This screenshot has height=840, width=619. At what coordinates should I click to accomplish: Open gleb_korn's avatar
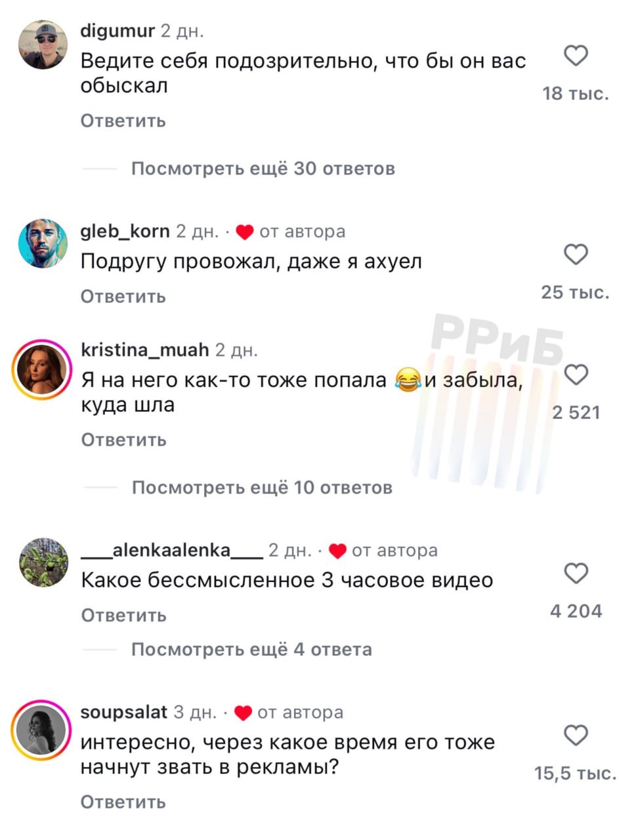(x=43, y=243)
